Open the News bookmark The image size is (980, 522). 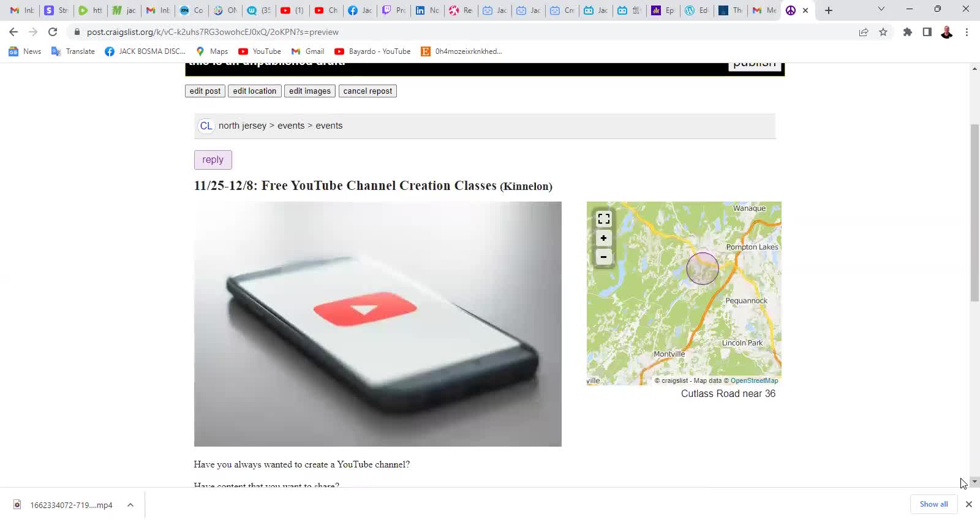point(25,51)
